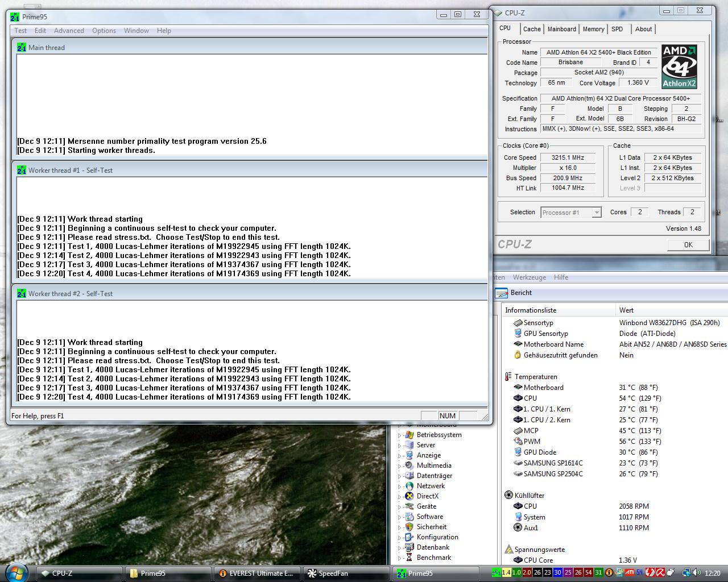Click the Worker thread #2 window icon

tap(22, 294)
